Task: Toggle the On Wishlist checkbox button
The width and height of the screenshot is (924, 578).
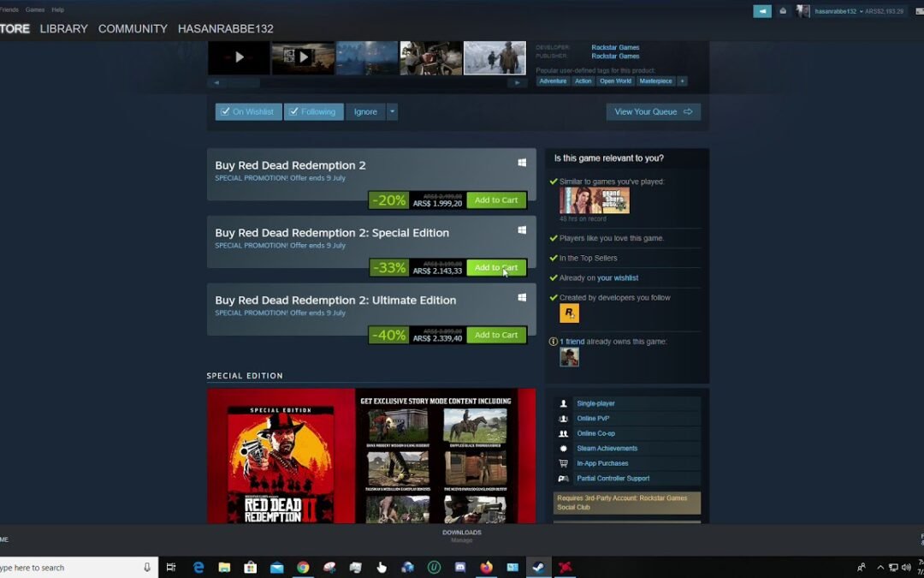Action: coord(248,111)
